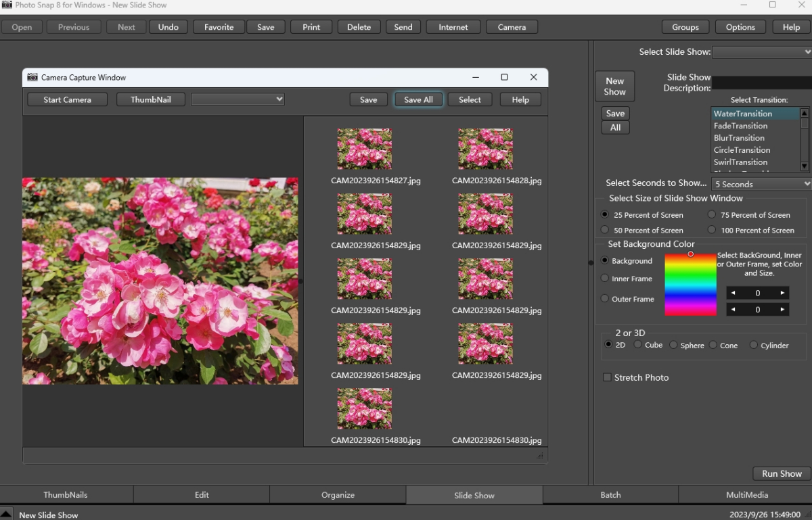Screen dimensions: 812x520
Task: Select the Cone 3D mode
Action: [x=713, y=345]
